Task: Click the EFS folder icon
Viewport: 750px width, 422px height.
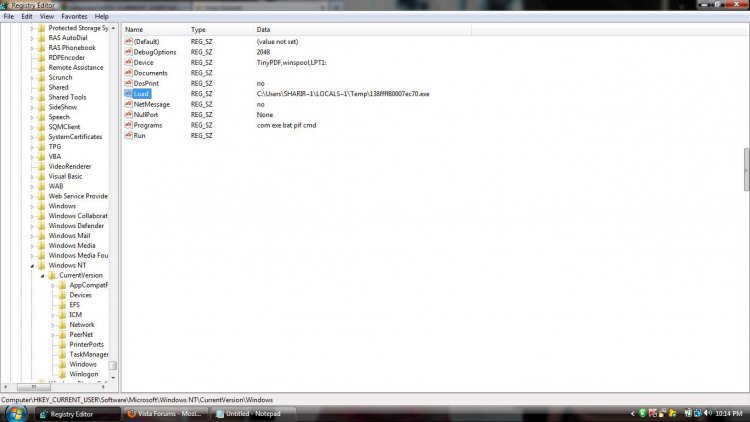Action: point(63,305)
